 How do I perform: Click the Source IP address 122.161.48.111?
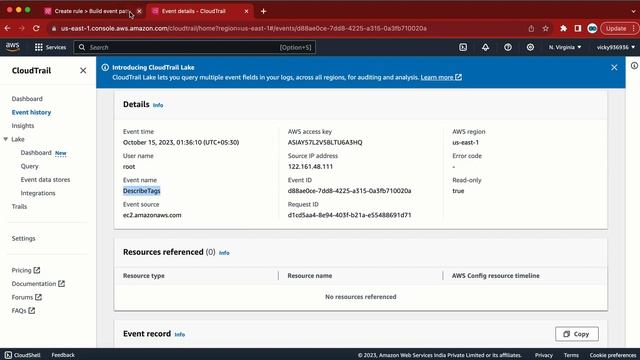310,167
